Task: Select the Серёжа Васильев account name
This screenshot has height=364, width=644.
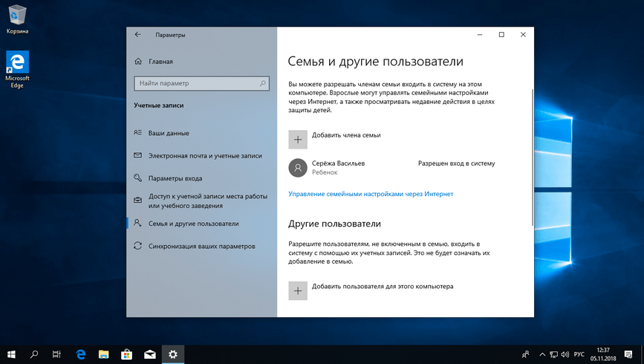Action: click(339, 163)
